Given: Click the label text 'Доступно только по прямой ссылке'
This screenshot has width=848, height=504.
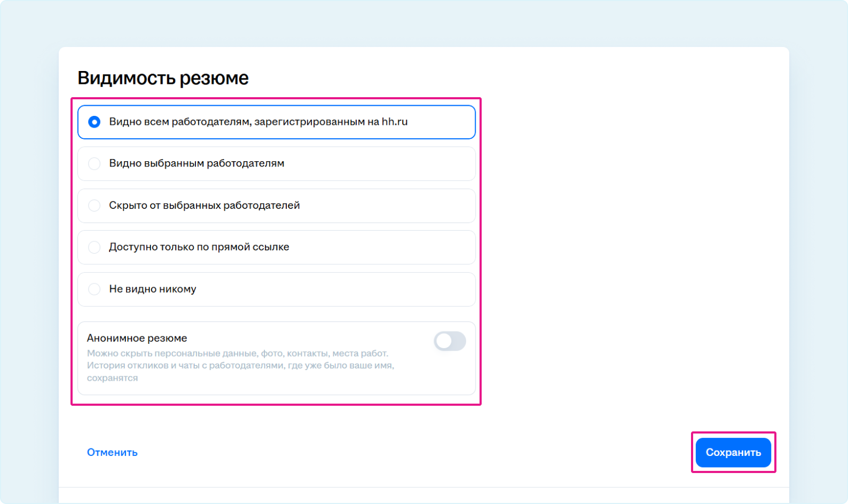Looking at the screenshot, I should tap(199, 247).
